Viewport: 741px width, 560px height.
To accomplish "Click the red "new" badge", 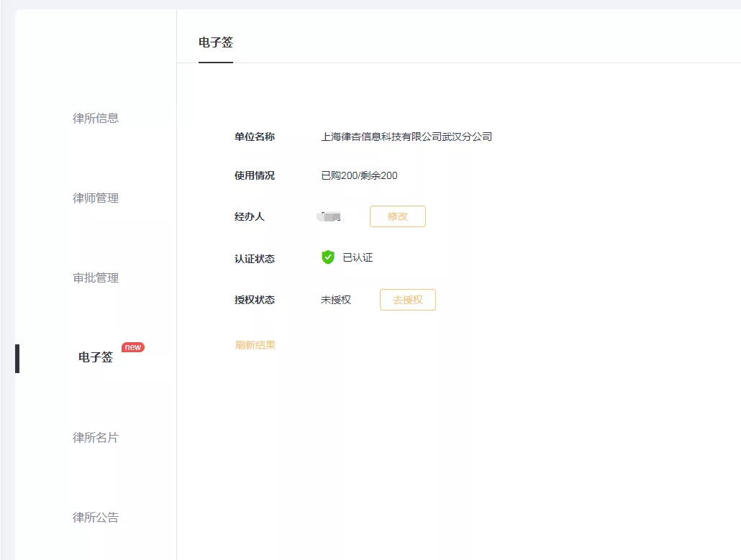I will [133, 347].
